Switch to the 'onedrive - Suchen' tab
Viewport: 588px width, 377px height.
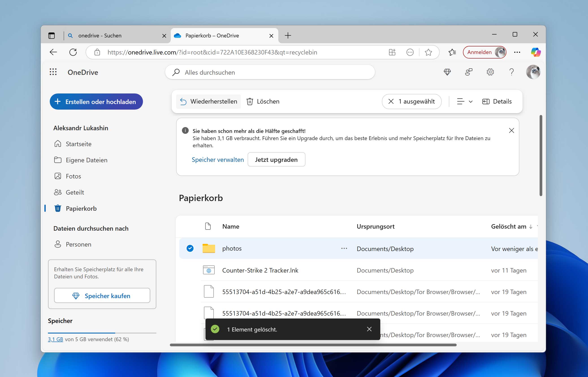point(117,36)
